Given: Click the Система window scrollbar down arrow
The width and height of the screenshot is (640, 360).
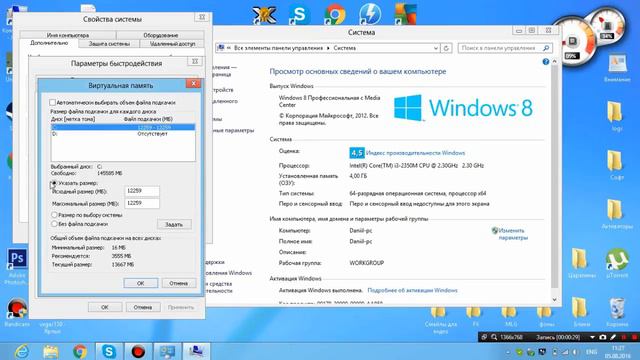Looking at the screenshot, I should click(554, 299).
